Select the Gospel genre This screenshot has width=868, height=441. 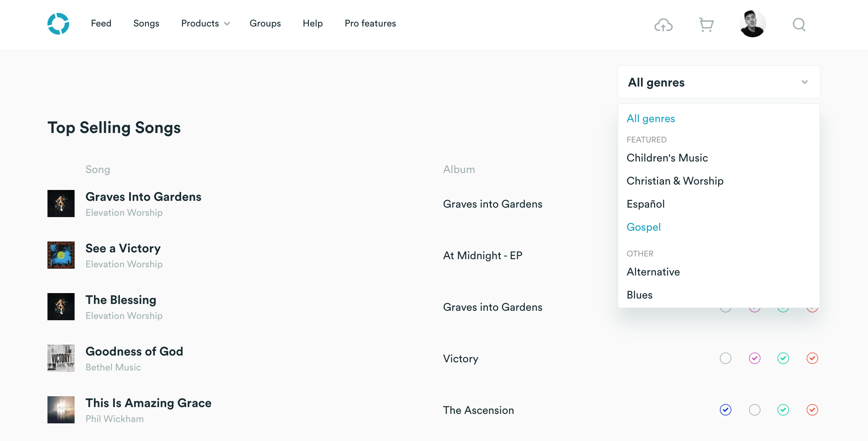[x=644, y=227]
